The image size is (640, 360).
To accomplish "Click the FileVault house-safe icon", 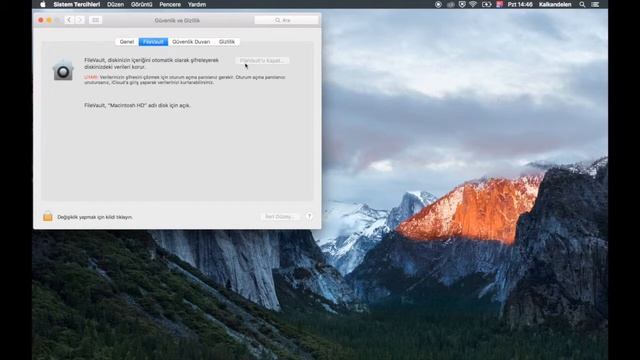I will point(63,70).
